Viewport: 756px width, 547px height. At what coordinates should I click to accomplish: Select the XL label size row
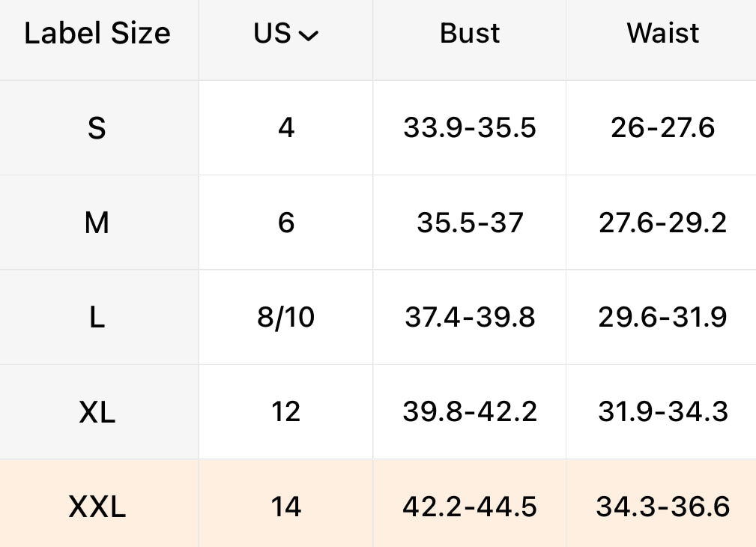[x=97, y=412]
